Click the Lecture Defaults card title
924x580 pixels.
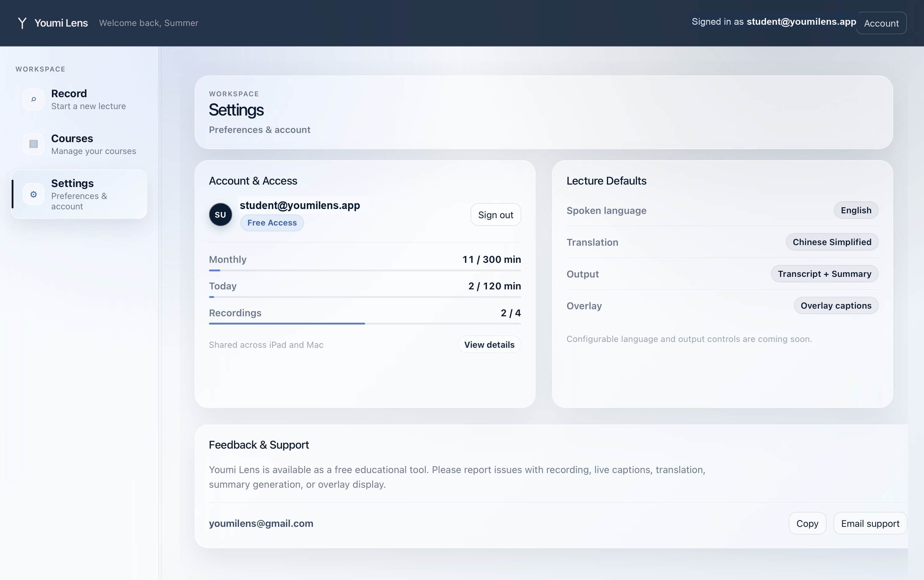click(606, 181)
